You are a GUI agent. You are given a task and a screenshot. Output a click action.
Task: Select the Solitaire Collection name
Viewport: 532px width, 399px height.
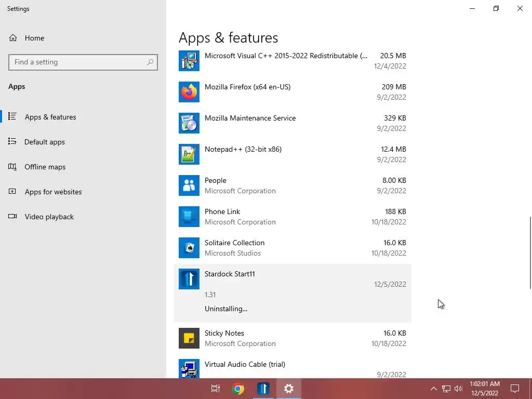click(x=234, y=243)
